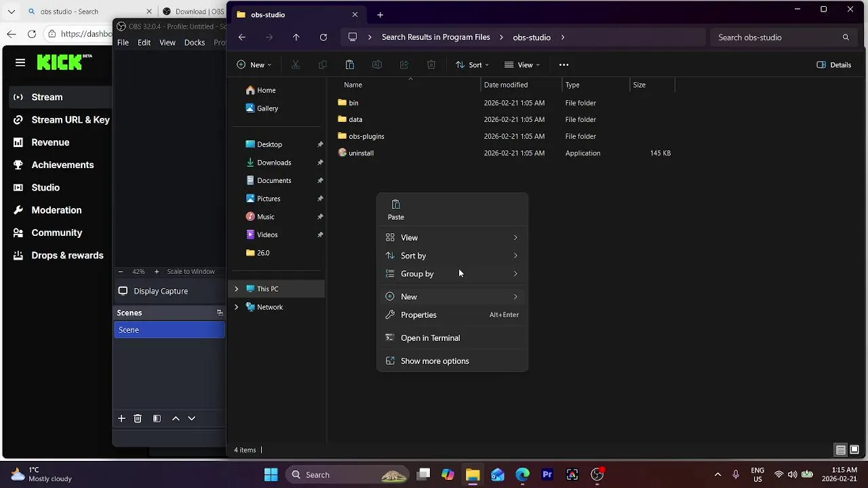This screenshot has height=488, width=868.
Task: Add a new Explorer tab
Action: (x=380, y=14)
